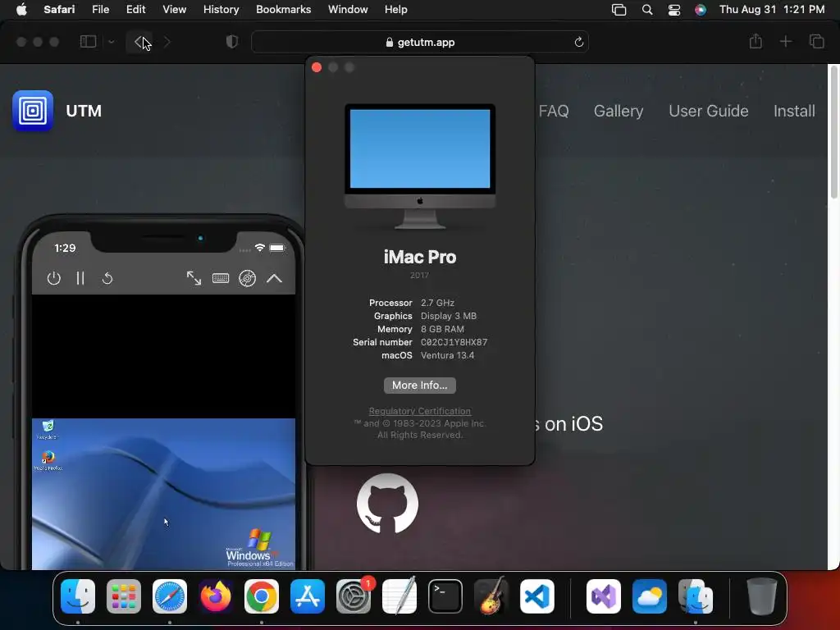
Task: Open the FAQ page link
Action: coord(554,111)
